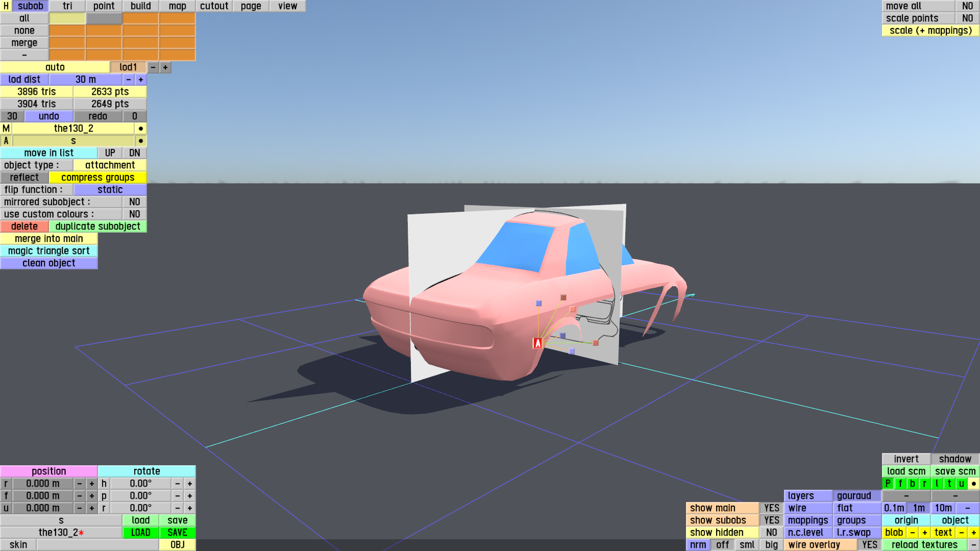Change flip function static selector
Screen dimensions: 980x551
(110, 190)
